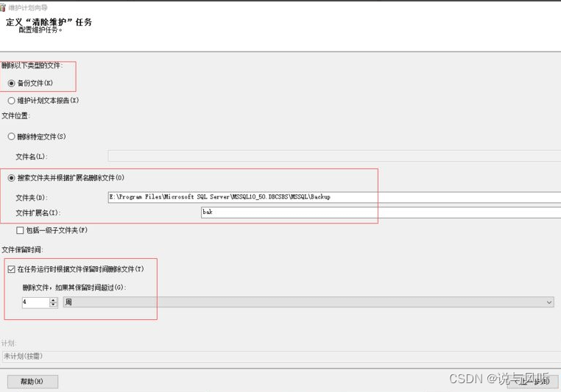Click the 文件位置 section label
The image size is (561, 392).
tap(15, 115)
